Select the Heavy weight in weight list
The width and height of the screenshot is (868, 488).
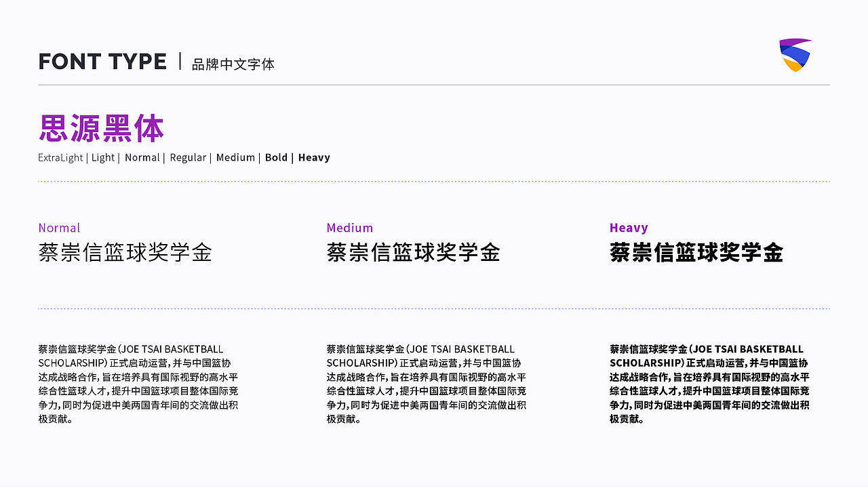click(314, 157)
